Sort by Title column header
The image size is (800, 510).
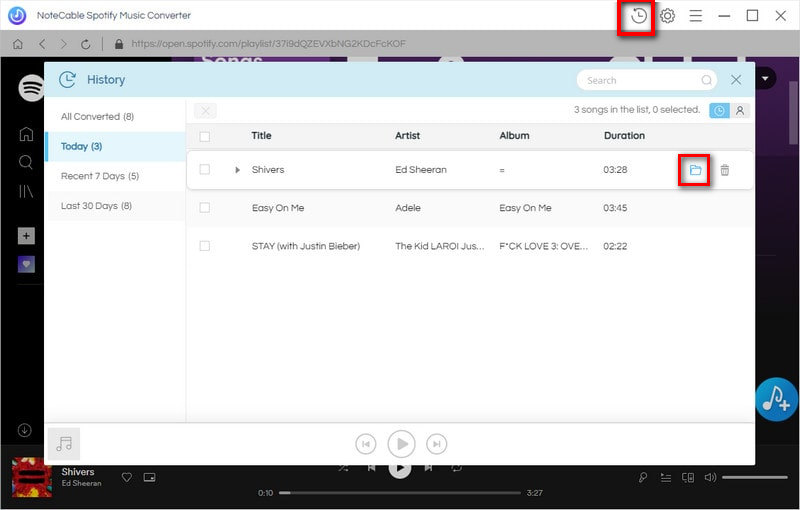261,136
